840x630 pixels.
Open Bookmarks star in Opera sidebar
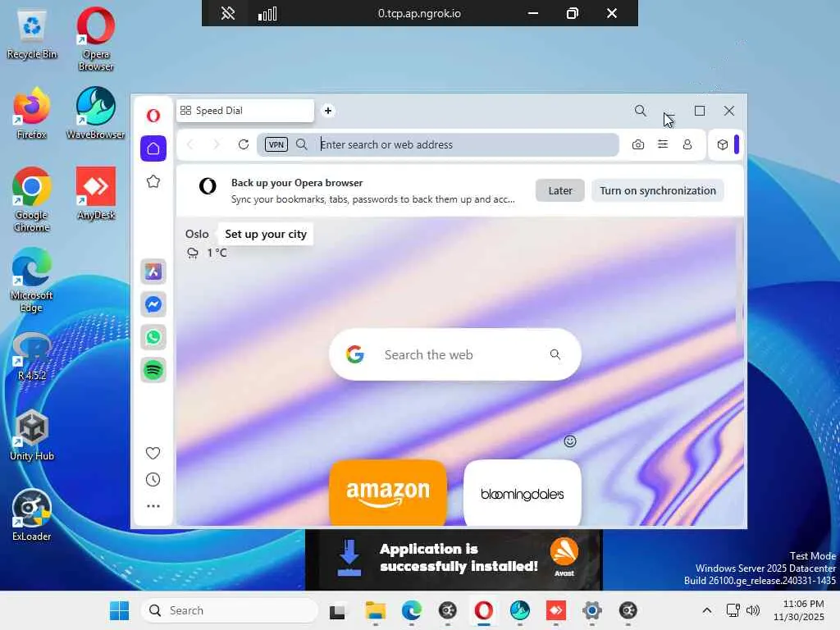pyautogui.click(x=153, y=181)
